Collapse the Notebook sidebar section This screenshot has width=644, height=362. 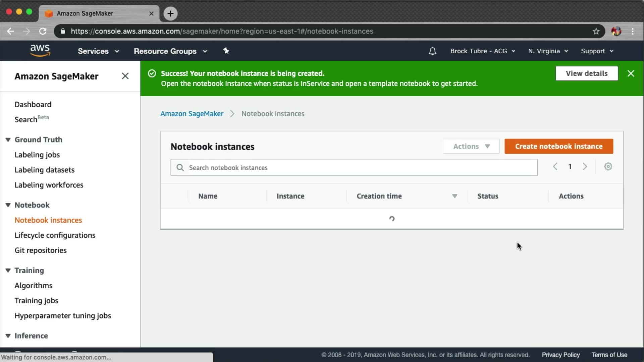8,205
